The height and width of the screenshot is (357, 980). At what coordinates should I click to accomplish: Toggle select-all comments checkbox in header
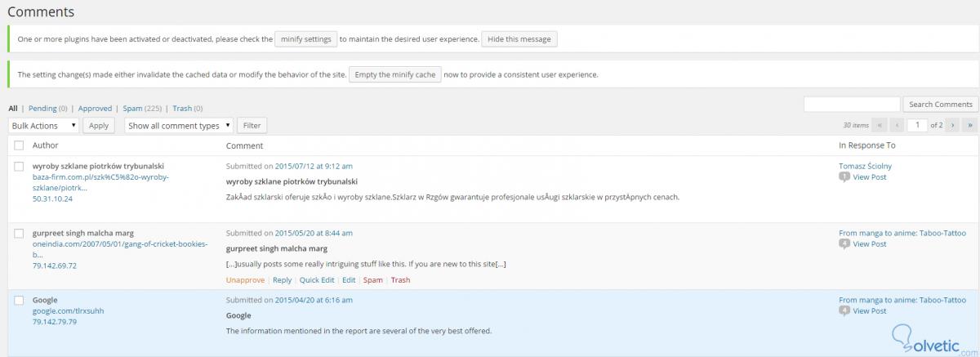pos(19,145)
